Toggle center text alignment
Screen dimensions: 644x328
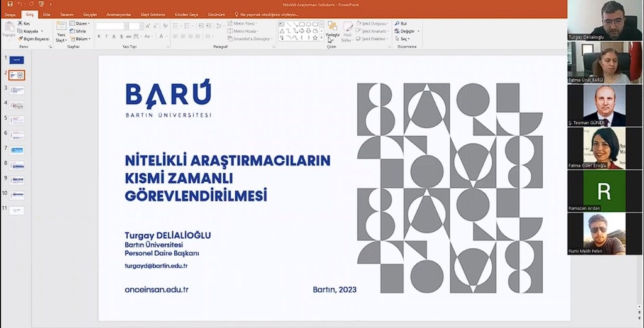tap(183, 36)
